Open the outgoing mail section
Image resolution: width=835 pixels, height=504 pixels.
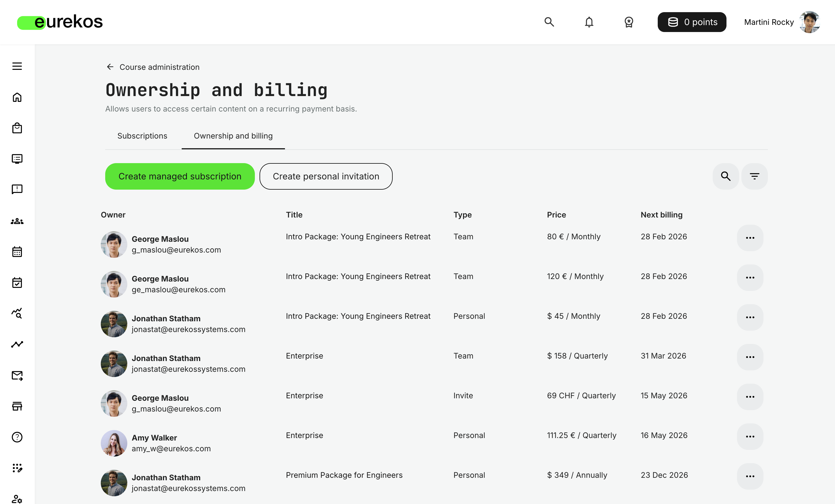pyautogui.click(x=17, y=375)
